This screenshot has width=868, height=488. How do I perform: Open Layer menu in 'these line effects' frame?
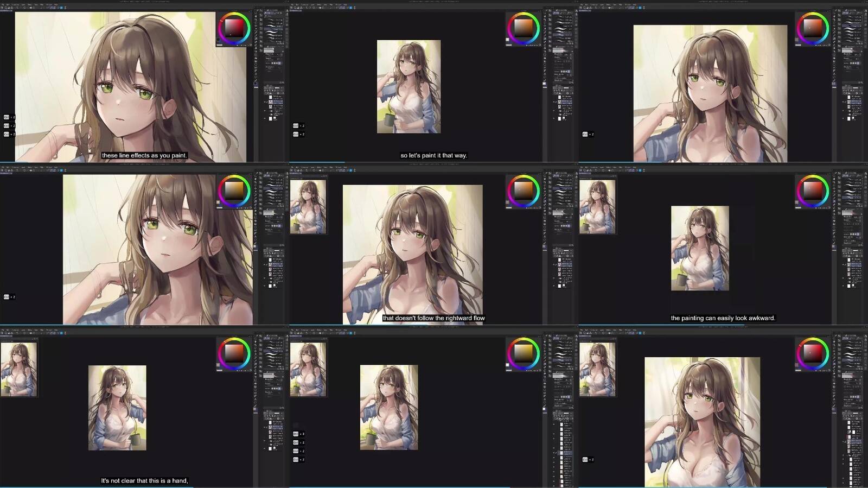[23, 4]
